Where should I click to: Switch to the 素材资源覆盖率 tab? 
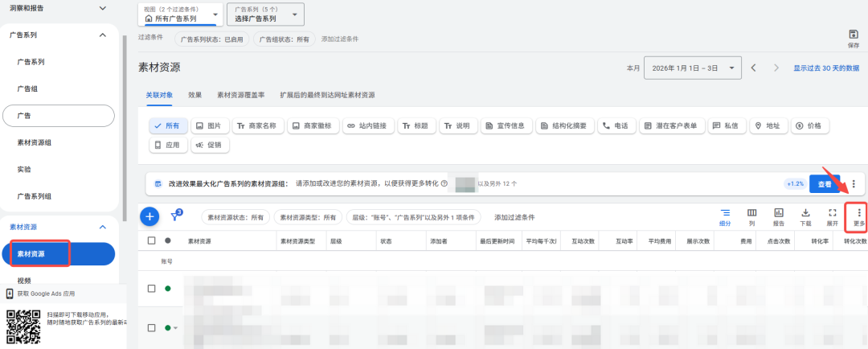pos(241,95)
